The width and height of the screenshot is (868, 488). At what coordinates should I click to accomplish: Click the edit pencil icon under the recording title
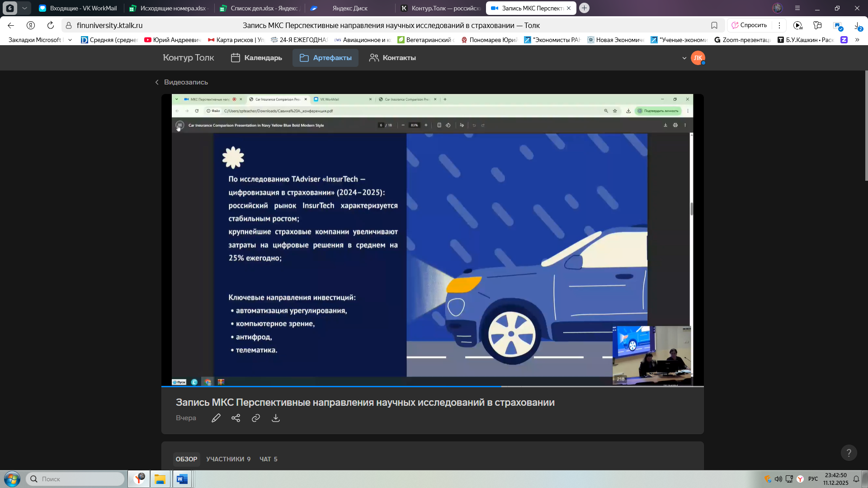click(x=216, y=418)
